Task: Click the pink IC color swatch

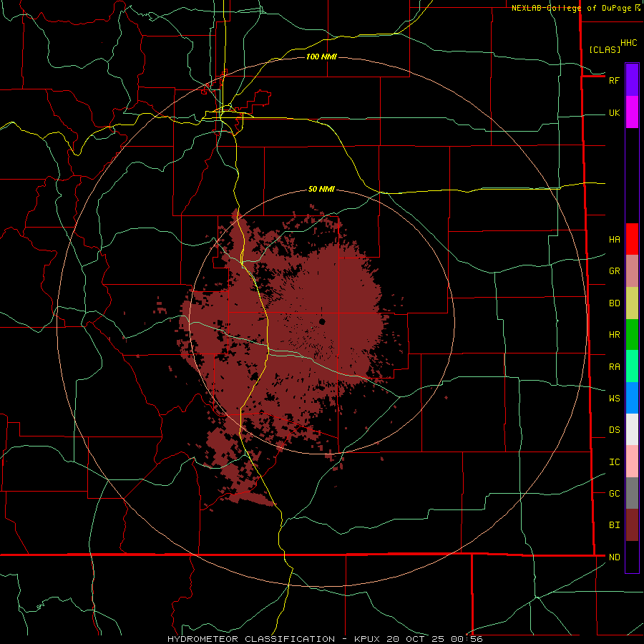Action: pyautogui.click(x=632, y=462)
